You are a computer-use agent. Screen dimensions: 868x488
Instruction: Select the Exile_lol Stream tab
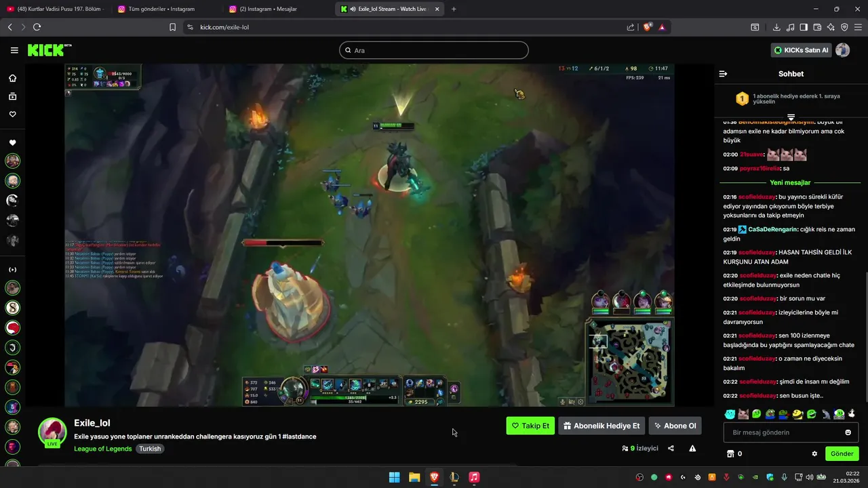390,9
